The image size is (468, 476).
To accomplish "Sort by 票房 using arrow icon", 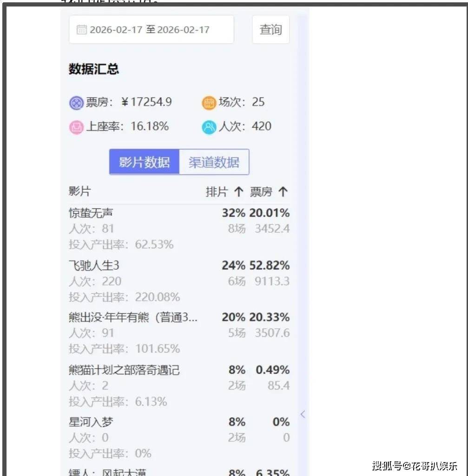I will (283, 192).
